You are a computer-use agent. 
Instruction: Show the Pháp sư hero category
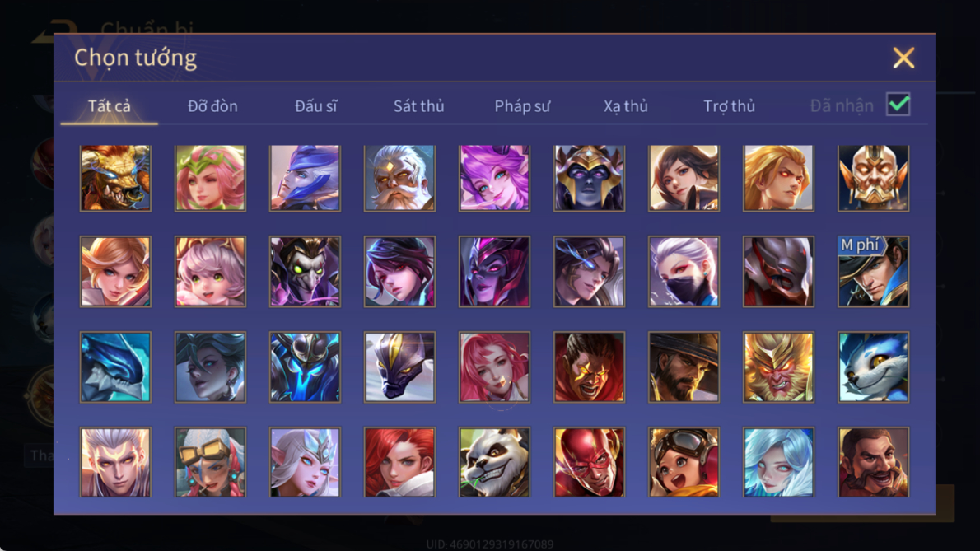tap(522, 106)
